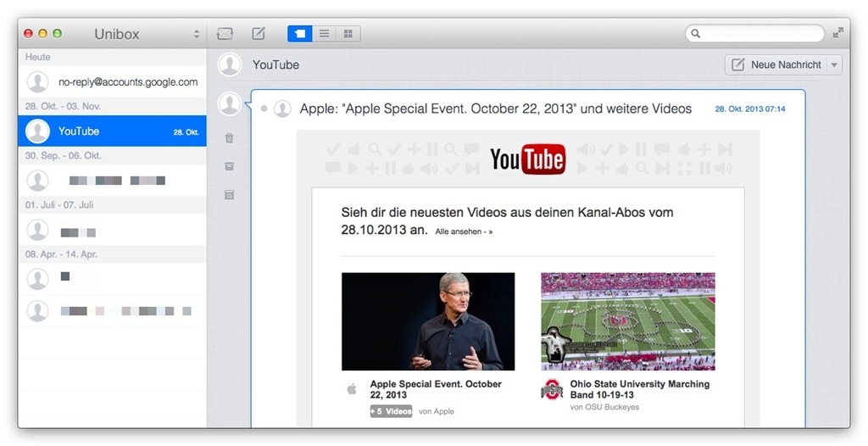Delete the message using trash icon

pyautogui.click(x=229, y=138)
